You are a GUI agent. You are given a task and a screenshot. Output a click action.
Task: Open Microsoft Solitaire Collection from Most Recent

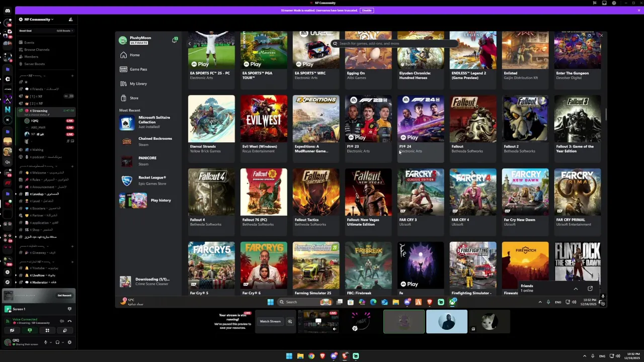(x=147, y=122)
